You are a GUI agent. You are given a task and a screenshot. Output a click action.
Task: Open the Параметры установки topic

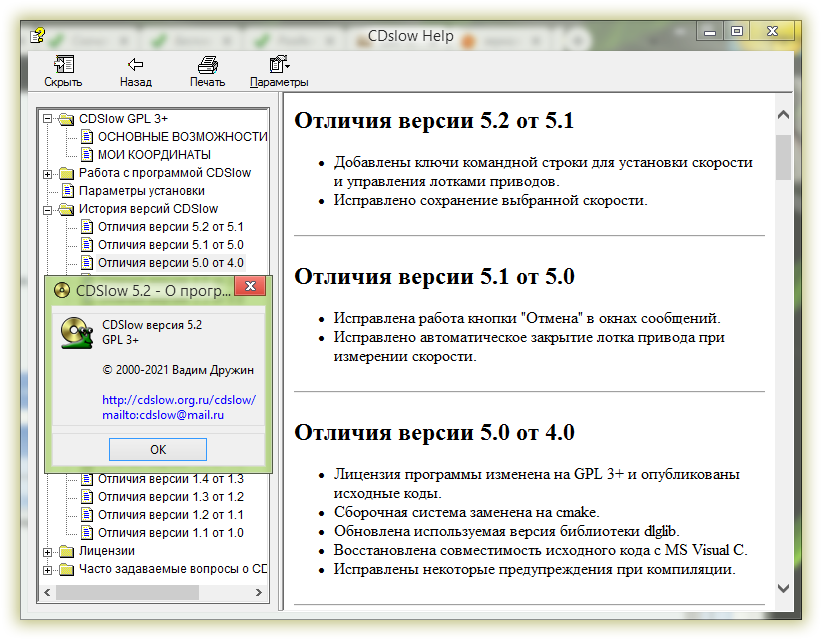pos(141,191)
